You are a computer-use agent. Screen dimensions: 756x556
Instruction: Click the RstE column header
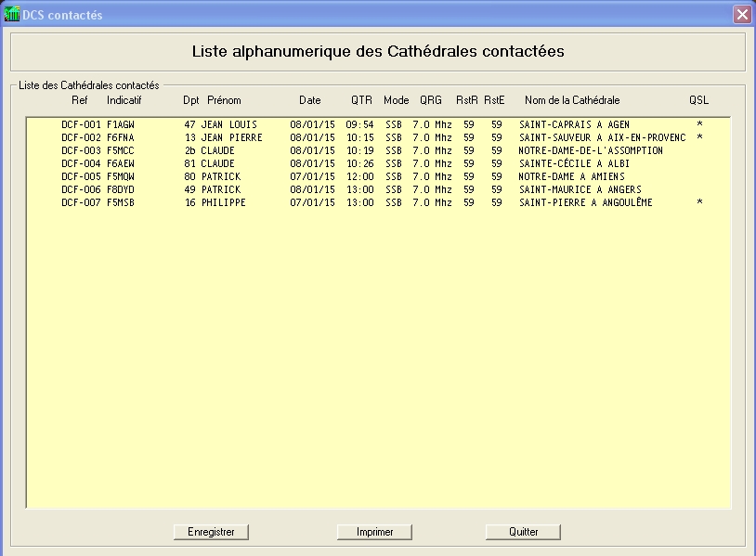(x=494, y=100)
